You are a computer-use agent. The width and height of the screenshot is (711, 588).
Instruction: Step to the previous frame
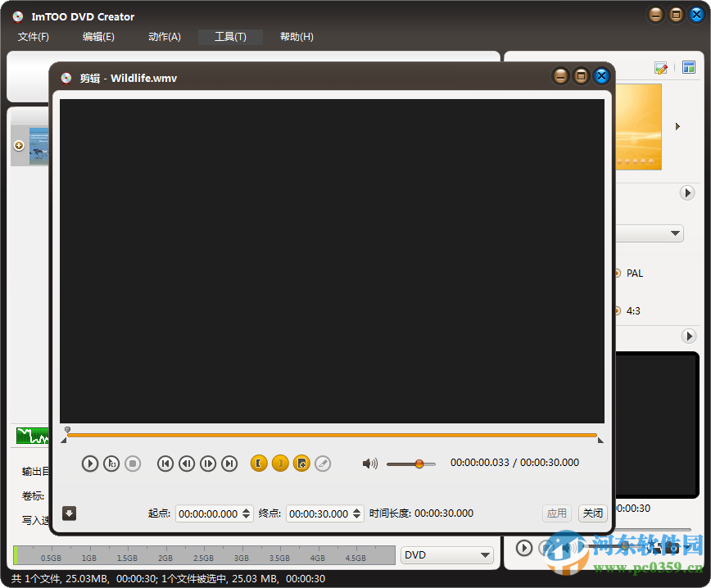(x=186, y=463)
